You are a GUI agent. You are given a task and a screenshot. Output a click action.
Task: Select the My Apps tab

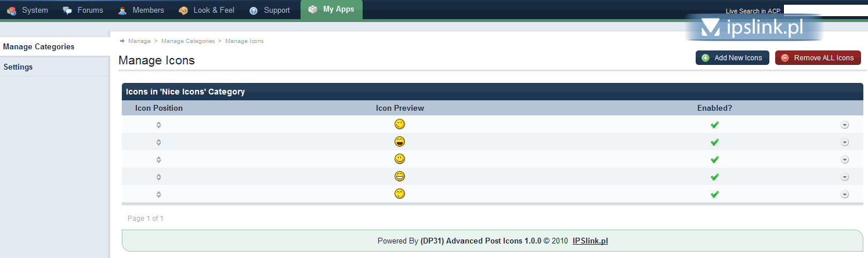[x=331, y=10]
